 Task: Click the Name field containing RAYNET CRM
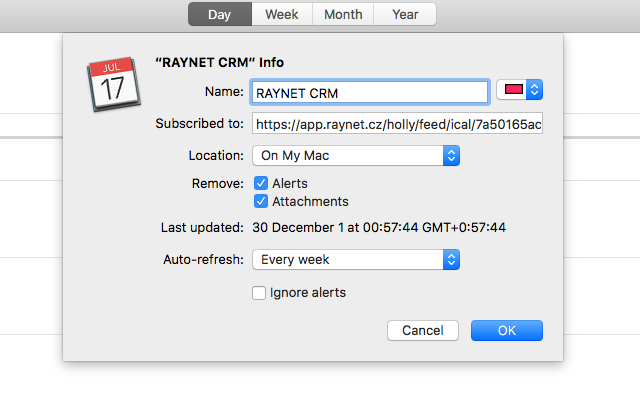[x=370, y=92]
